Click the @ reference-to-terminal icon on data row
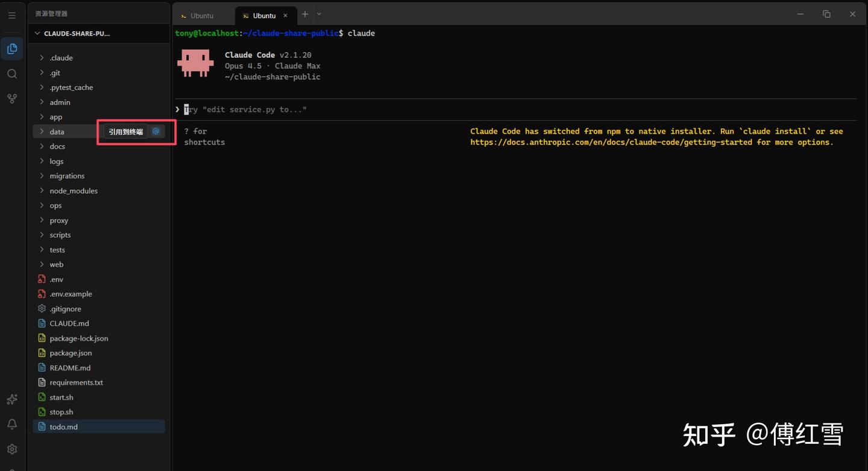868x471 pixels. point(156,131)
